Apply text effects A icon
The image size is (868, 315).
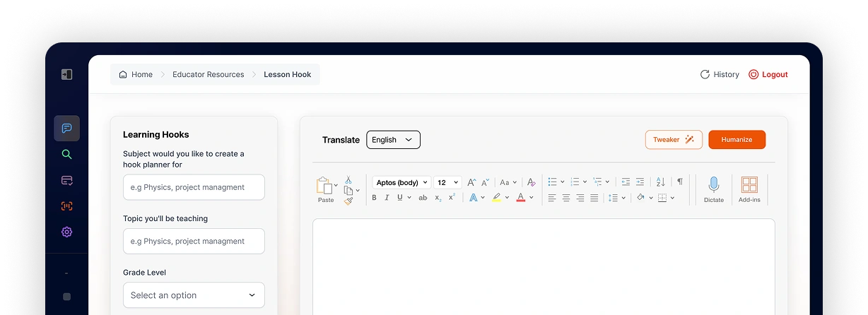point(474,198)
